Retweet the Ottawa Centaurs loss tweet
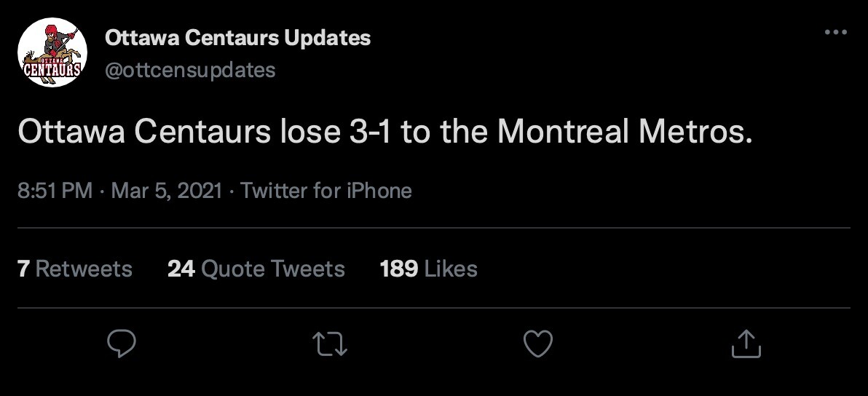The width and height of the screenshot is (868, 396). [x=330, y=344]
